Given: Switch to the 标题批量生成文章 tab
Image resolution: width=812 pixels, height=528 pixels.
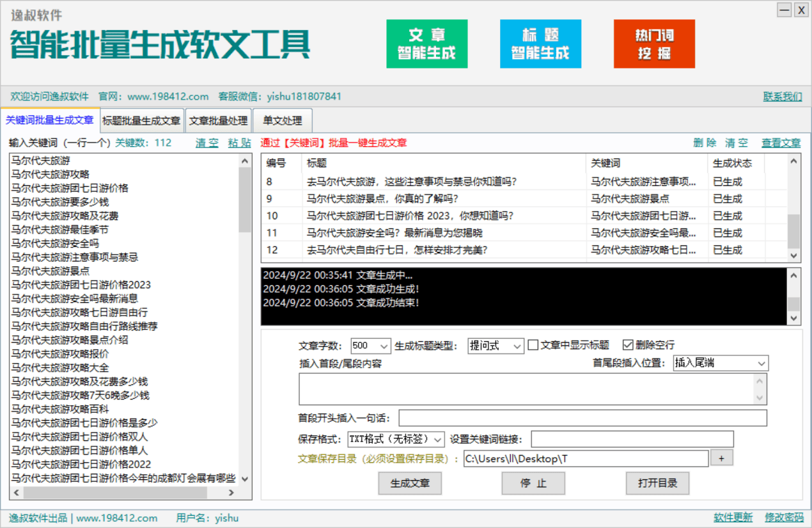Looking at the screenshot, I should 141,120.
